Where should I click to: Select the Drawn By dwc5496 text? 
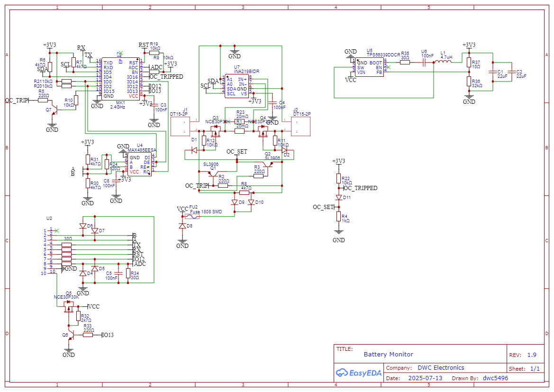tap(495, 378)
